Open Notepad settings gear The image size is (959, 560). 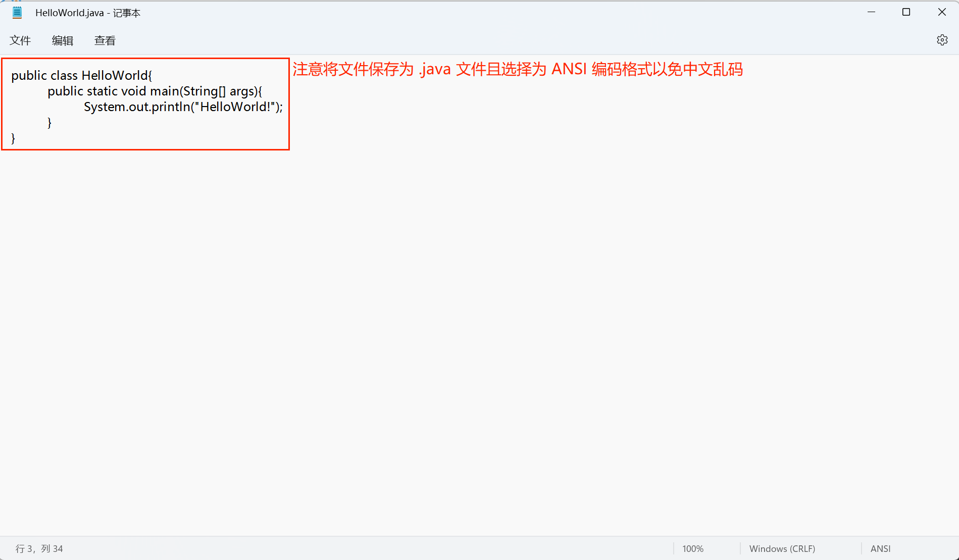[942, 40]
